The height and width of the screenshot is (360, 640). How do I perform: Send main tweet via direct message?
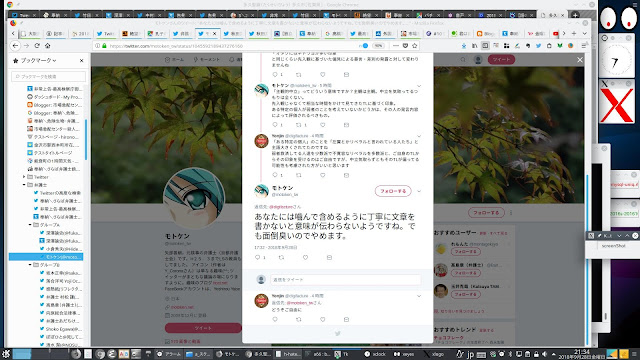coord(329,258)
